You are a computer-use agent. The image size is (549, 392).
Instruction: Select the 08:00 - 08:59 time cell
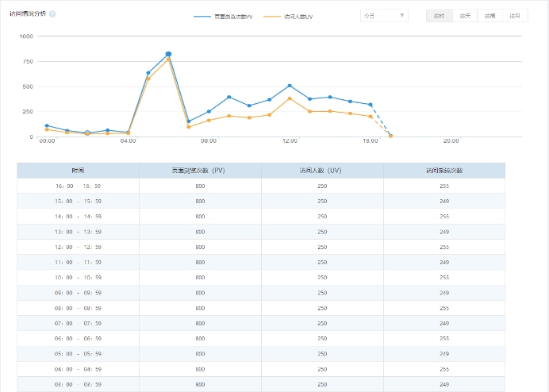pos(78,308)
